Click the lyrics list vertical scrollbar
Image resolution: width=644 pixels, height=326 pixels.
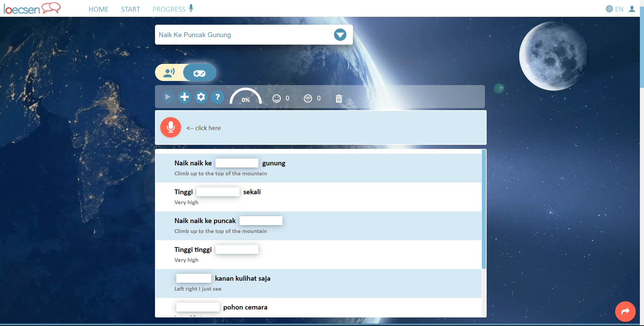pyautogui.click(x=484, y=209)
